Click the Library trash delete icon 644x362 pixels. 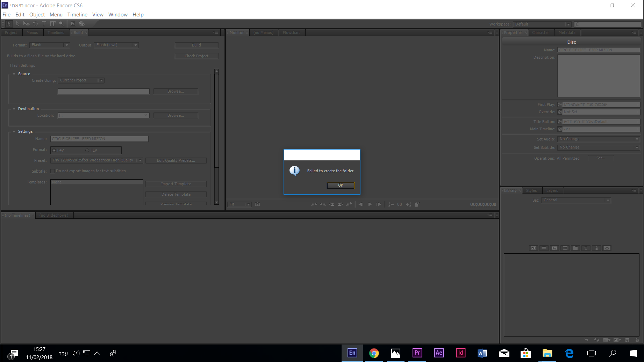(x=637, y=340)
